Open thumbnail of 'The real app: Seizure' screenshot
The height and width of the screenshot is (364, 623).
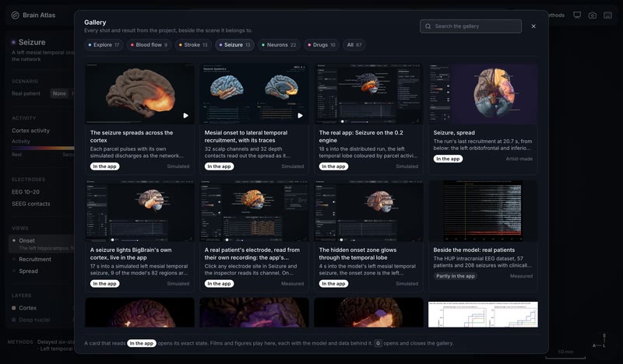click(x=368, y=93)
